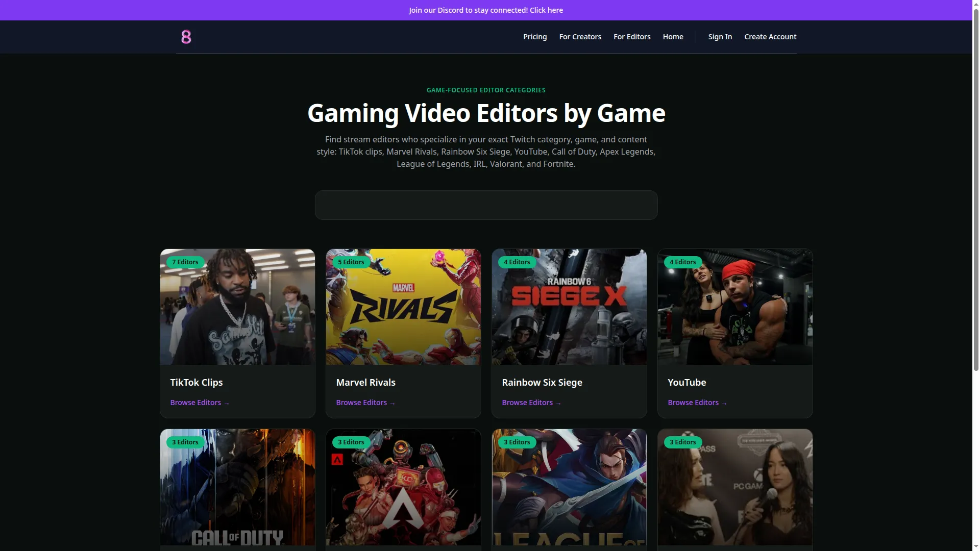
Task: Click the Rainbow Six Siege card title
Action: [x=542, y=382]
